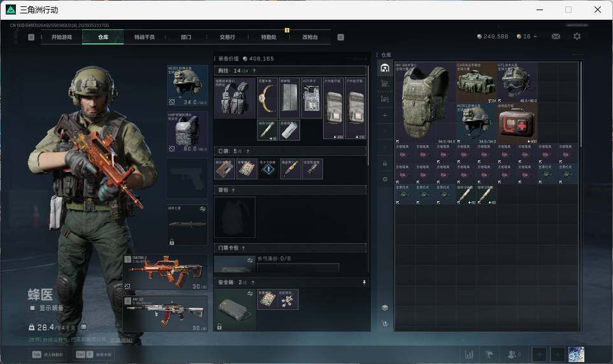
Task: Pin the 安全箱 section with pin icon
Action: pyautogui.click(x=364, y=282)
